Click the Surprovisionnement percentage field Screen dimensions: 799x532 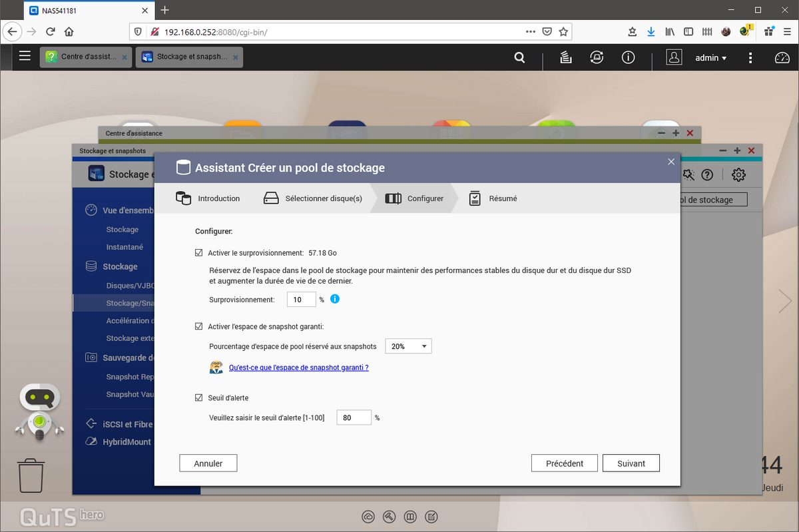tap(301, 300)
